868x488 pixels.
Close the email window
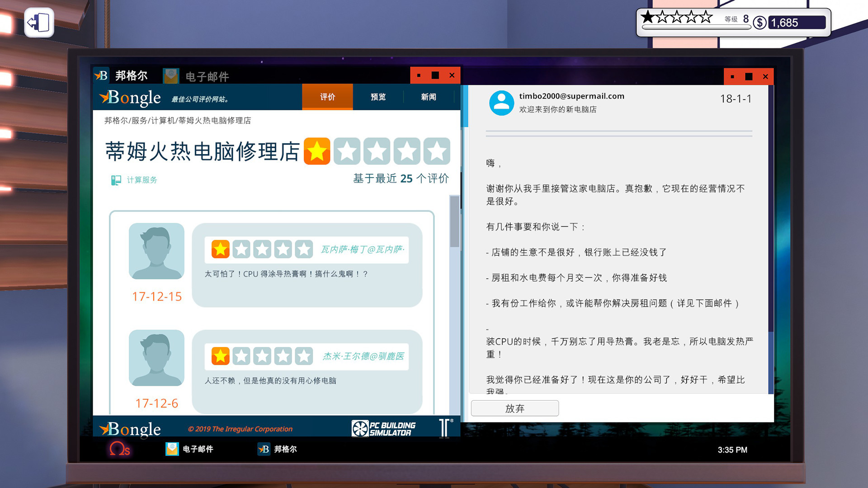click(x=765, y=76)
